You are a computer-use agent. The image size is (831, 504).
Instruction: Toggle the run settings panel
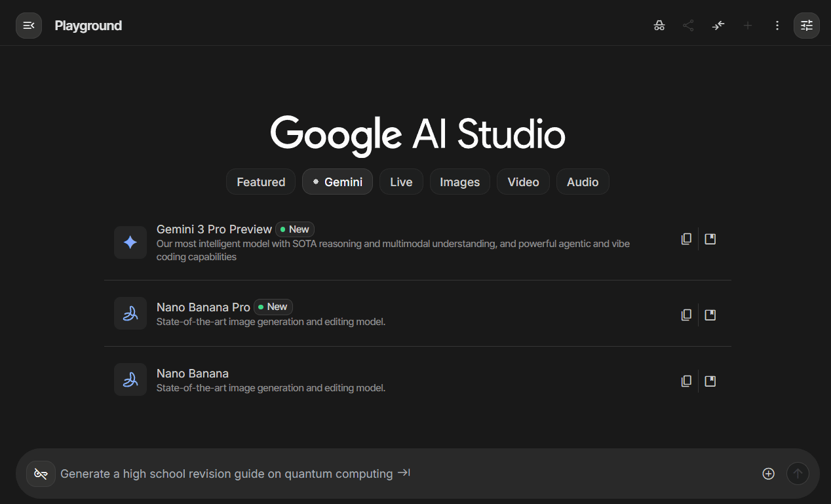[806, 26]
